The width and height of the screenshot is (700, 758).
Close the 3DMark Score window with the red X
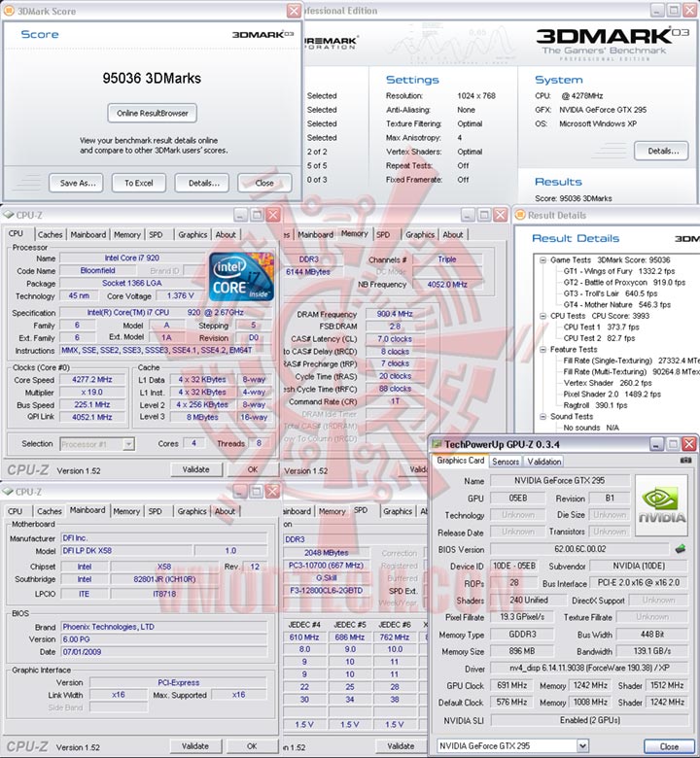click(x=294, y=11)
